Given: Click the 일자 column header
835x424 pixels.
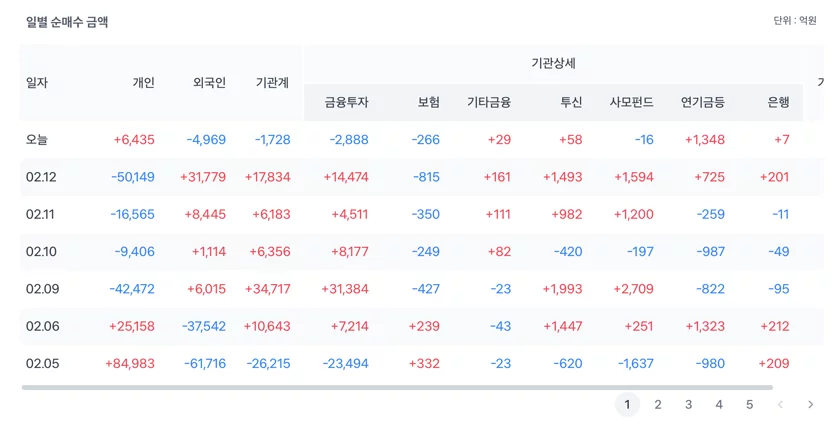Looking at the screenshot, I should pyautogui.click(x=37, y=83).
